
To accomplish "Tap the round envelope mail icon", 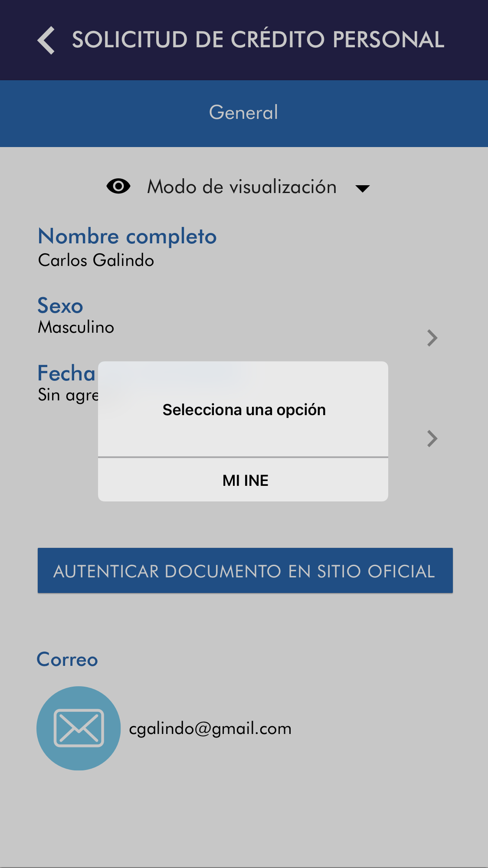I will click(79, 728).
